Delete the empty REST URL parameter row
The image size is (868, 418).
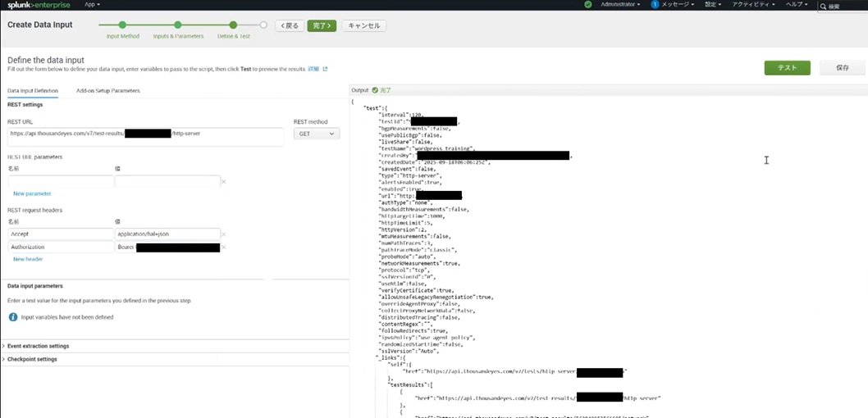223,182
